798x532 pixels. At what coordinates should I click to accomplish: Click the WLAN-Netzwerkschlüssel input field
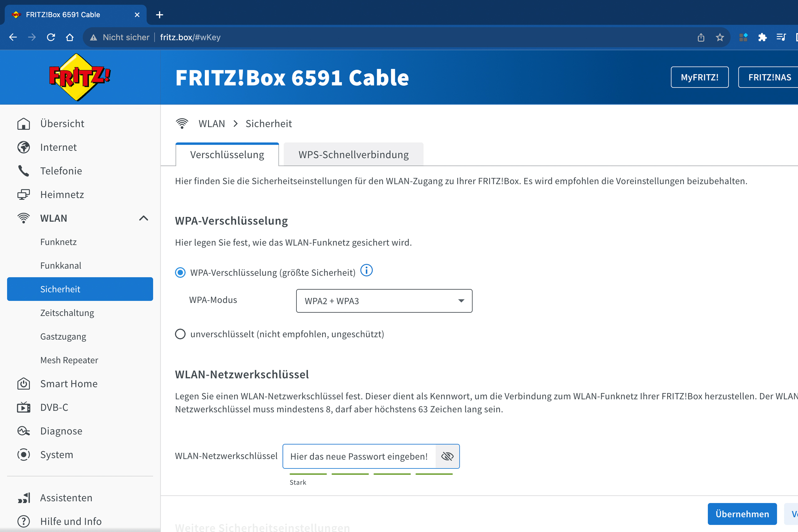coord(359,456)
